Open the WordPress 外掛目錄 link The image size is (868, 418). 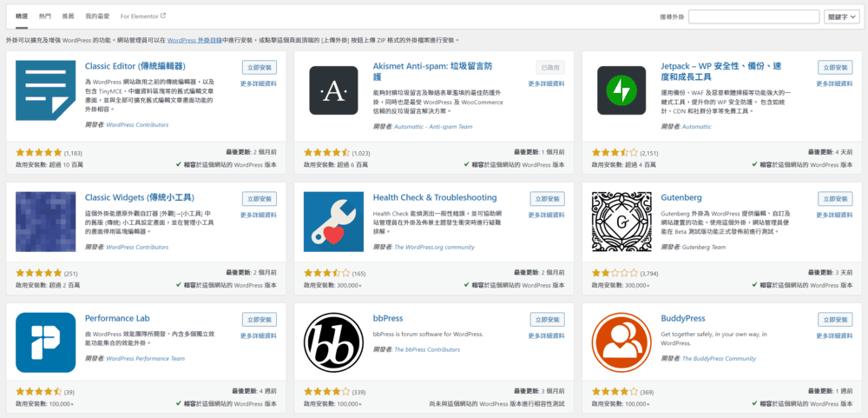tap(194, 41)
